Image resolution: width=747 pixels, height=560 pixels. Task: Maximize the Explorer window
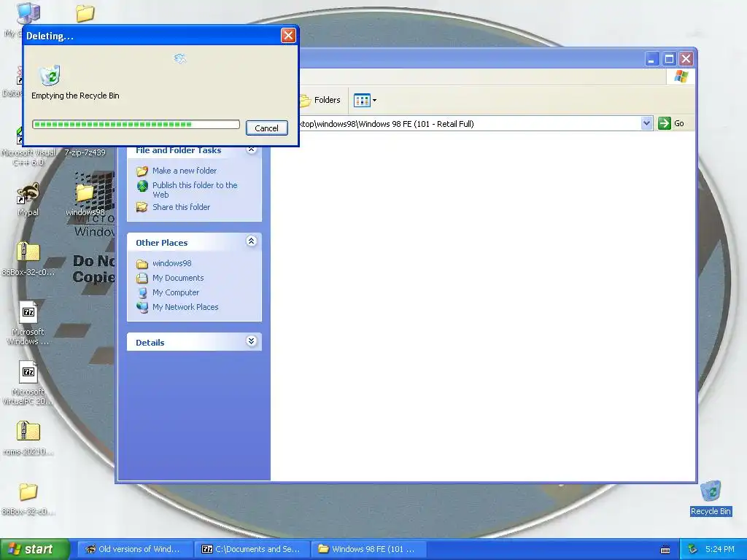pyautogui.click(x=669, y=58)
